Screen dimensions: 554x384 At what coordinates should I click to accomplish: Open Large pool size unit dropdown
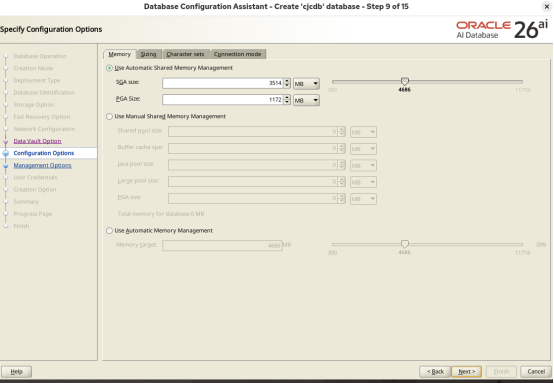[363, 182]
